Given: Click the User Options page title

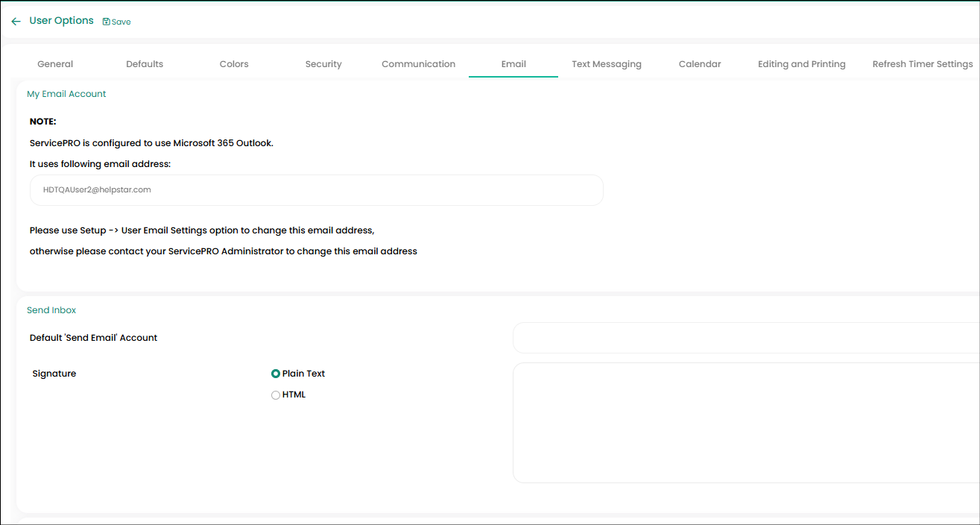Looking at the screenshot, I should click(61, 21).
